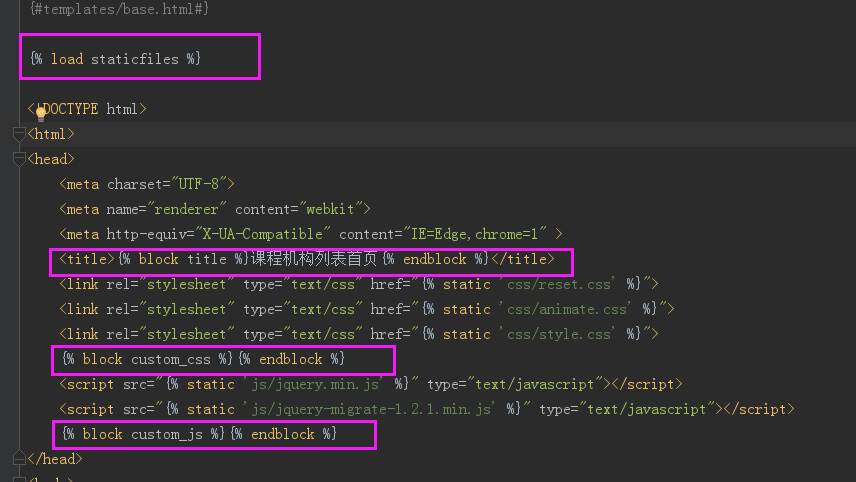Click the {% block custom_js %} line

pyautogui.click(x=199, y=435)
